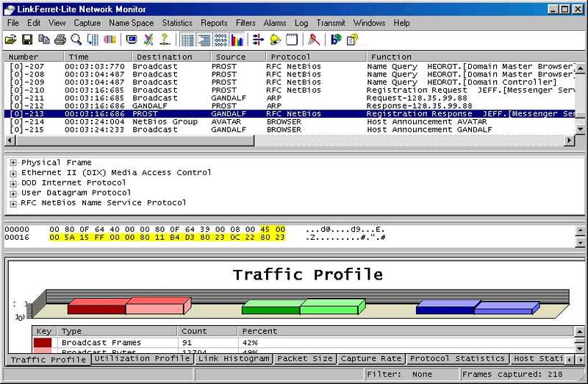Select frame [0]-211 ARP request row
This screenshot has width=588, height=384.
tap(290, 98)
